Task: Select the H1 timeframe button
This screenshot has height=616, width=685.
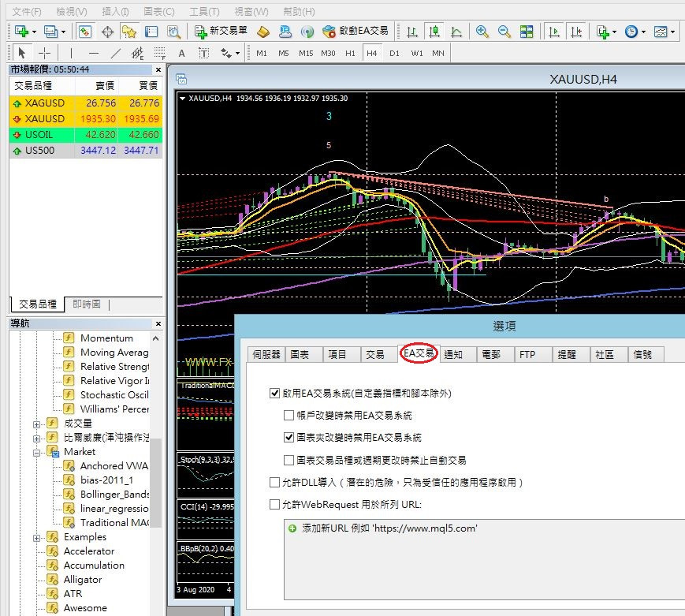Action: pyautogui.click(x=350, y=53)
